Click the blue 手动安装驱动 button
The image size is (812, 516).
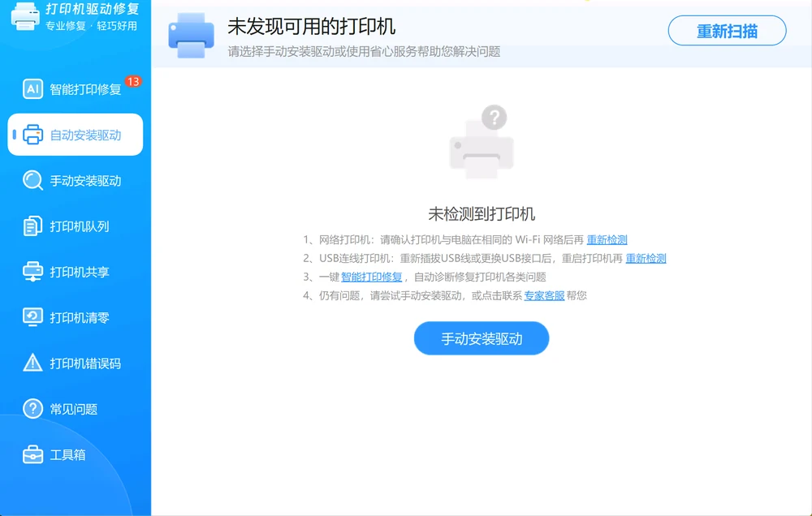(x=482, y=338)
